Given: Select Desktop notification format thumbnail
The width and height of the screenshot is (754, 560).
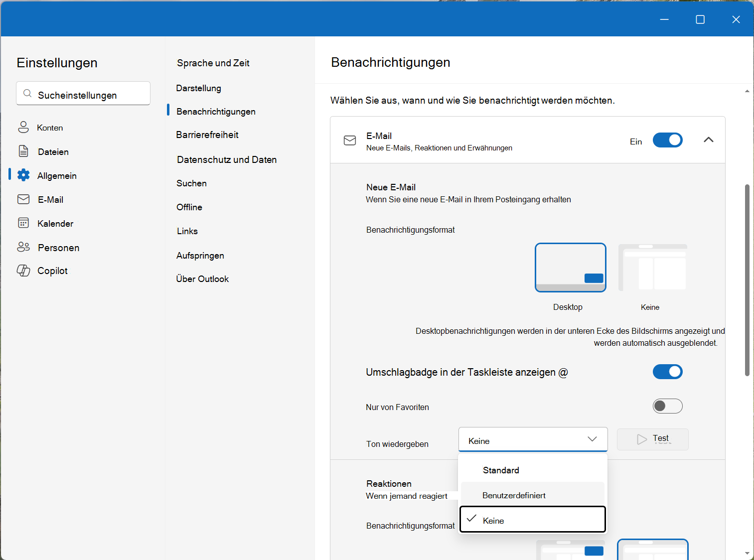Looking at the screenshot, I should (x=571, y=268).
